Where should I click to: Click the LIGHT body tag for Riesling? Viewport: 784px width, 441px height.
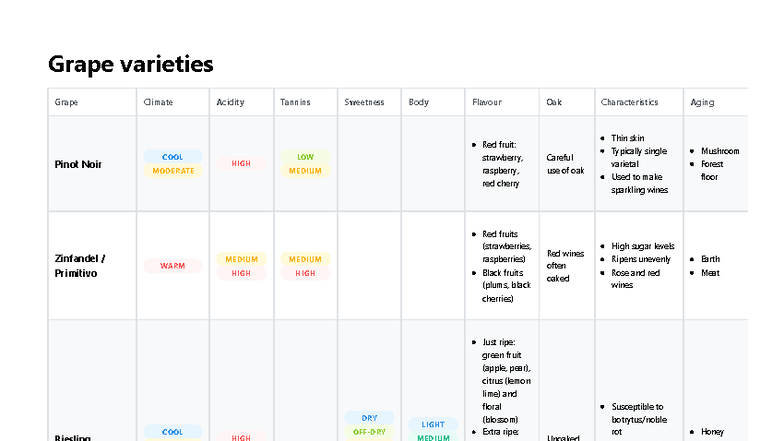433,424
